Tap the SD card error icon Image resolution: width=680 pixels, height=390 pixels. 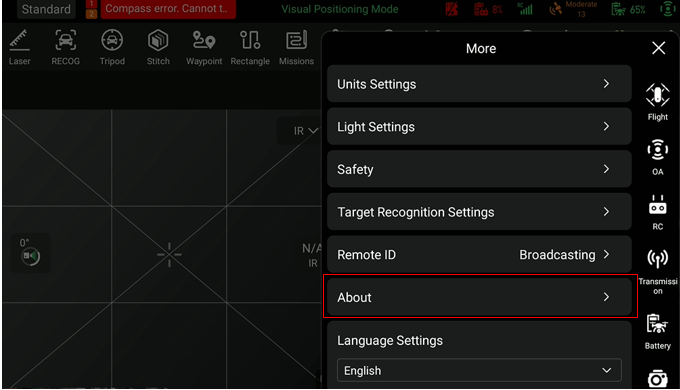[x=451, y=9]
